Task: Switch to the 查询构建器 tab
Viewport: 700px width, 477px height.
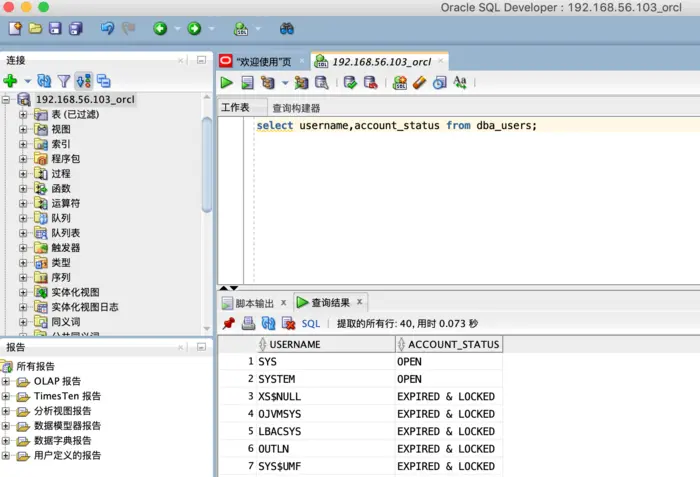Action: (x=296, y=108)
